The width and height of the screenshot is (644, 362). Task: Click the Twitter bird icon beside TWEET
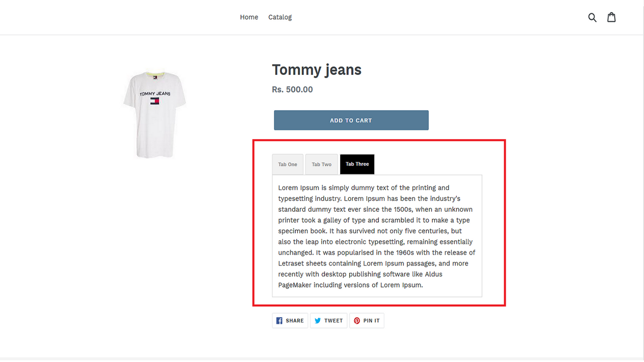click(317, 320)
